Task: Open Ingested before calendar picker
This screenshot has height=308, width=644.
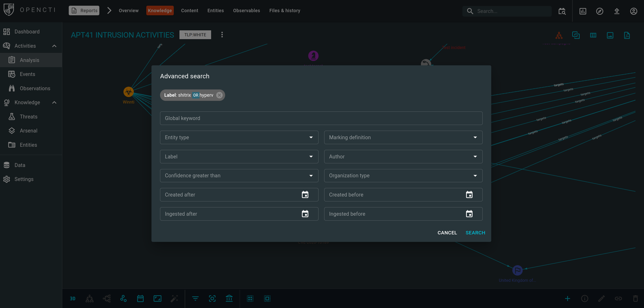Action: [469, 214]
